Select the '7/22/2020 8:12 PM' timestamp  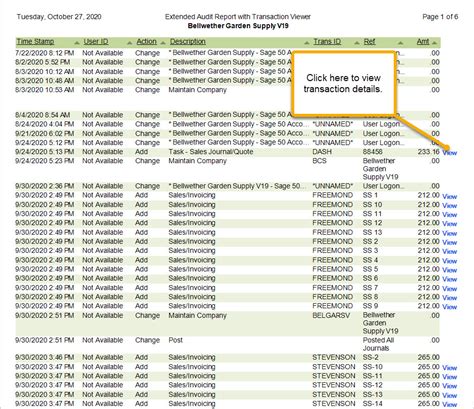[45, 53]
